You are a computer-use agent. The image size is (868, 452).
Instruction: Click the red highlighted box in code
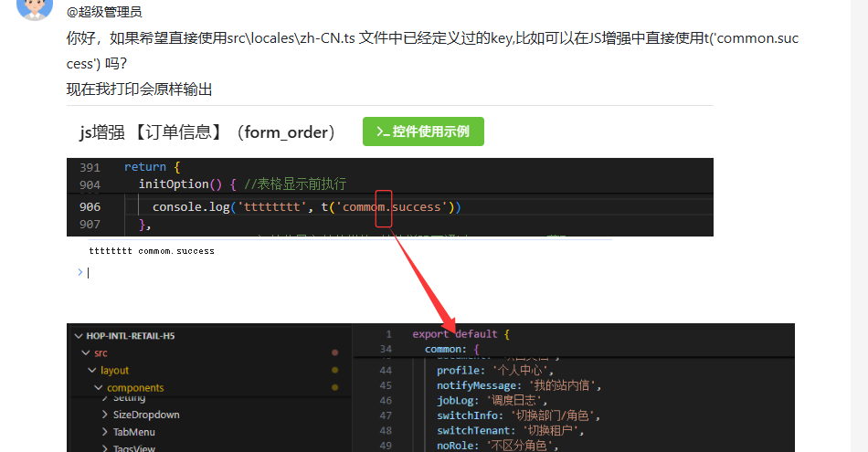(x=384, y=208)
